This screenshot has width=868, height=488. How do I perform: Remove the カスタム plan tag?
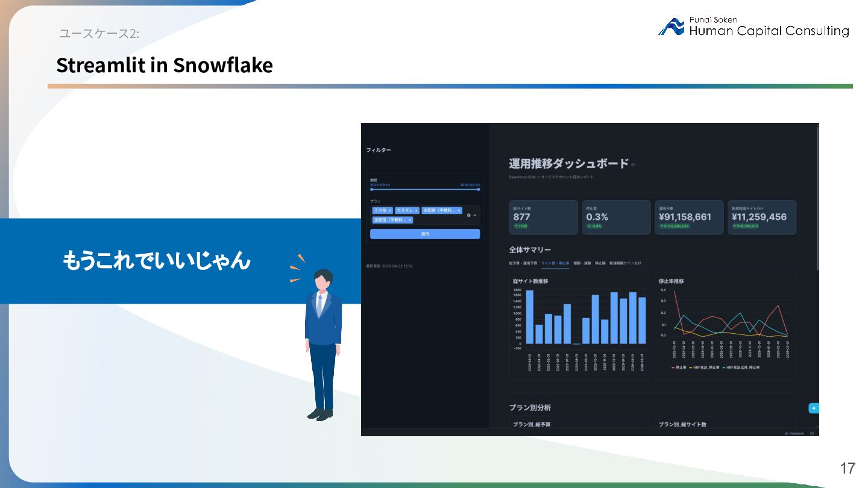tap(417, 210)
